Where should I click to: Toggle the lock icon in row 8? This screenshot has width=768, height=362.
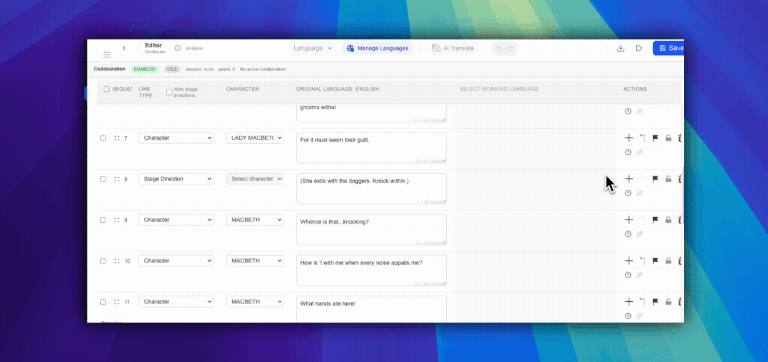[668, 179]
